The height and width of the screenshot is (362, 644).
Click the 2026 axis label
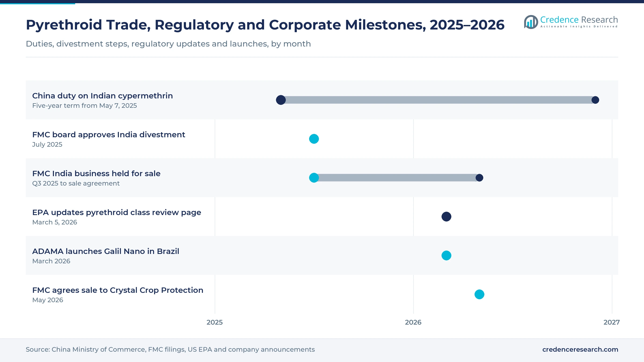click(x=413, y=322)
